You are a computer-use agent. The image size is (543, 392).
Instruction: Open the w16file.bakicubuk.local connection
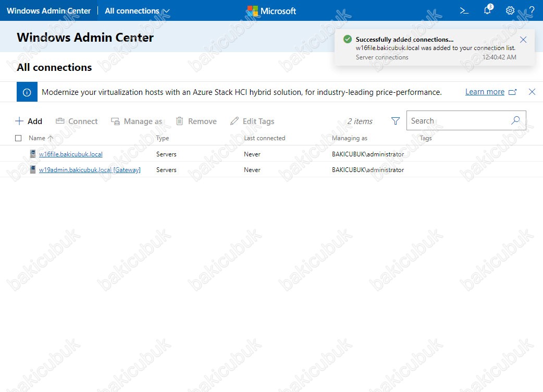pyautogui.click(x=71, y=154)
